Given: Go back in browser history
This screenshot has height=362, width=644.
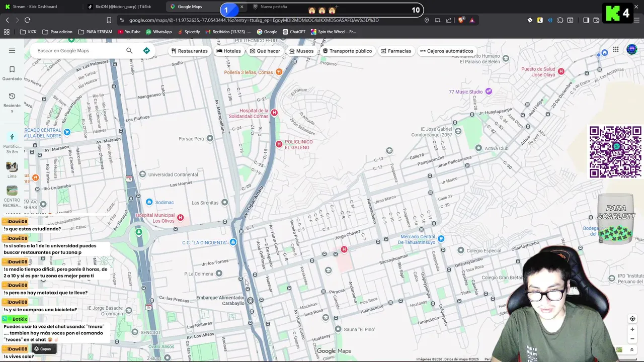Looking at the screenshot, I should pos(7,20).
